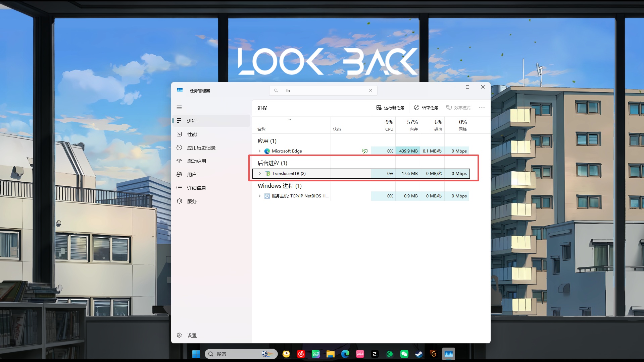Viewport: 644px width, 362px height.
Task: Clear the Tb search text
Action: point(370,90)
